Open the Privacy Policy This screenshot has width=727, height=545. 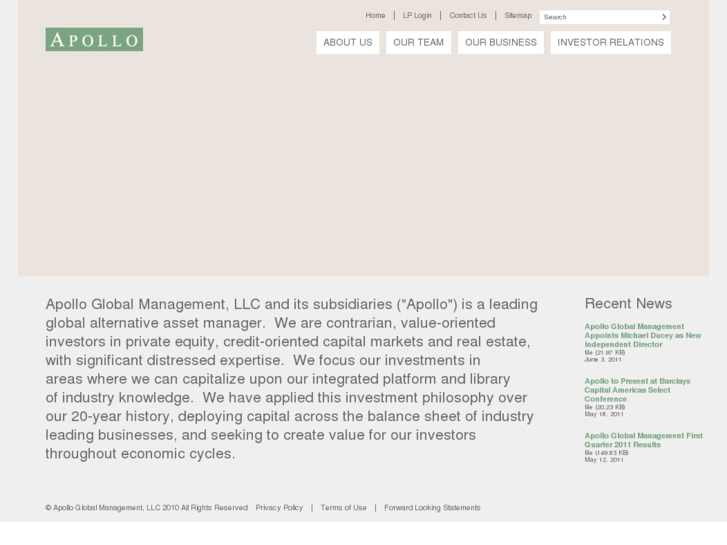(x=279, y=507)
